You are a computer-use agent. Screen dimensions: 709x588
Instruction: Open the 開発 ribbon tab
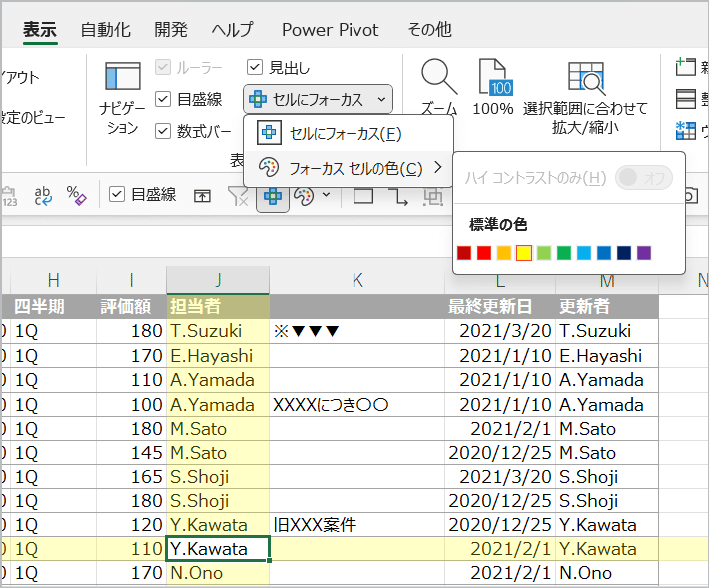pyautogui.click(x=171, y=30)
